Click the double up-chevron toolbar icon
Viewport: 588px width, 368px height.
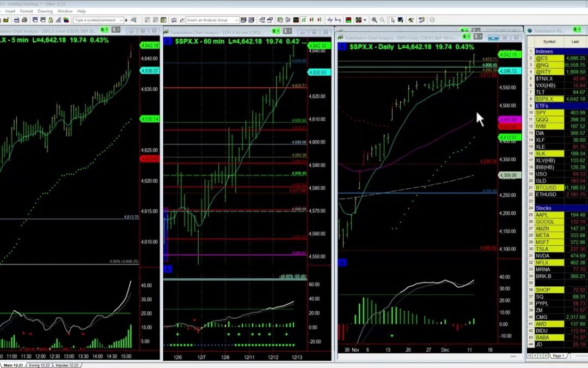174,20
